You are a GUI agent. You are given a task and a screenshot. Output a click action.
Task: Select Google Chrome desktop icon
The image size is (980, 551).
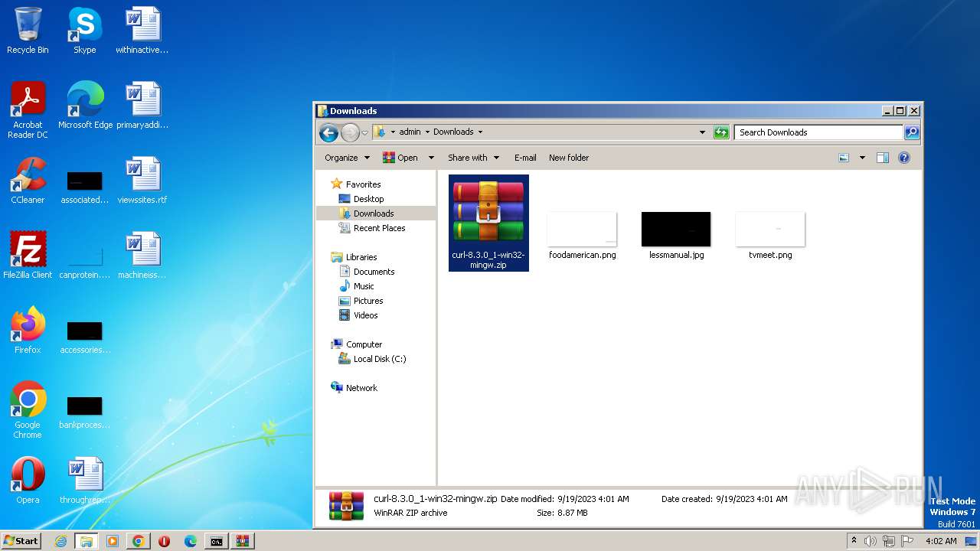pos(28,410)
